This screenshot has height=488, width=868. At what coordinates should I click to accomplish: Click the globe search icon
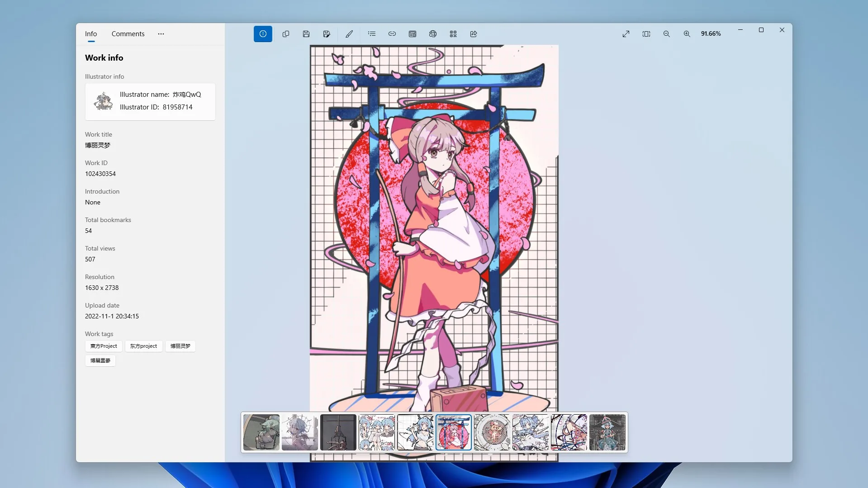(x=433, y=34)
